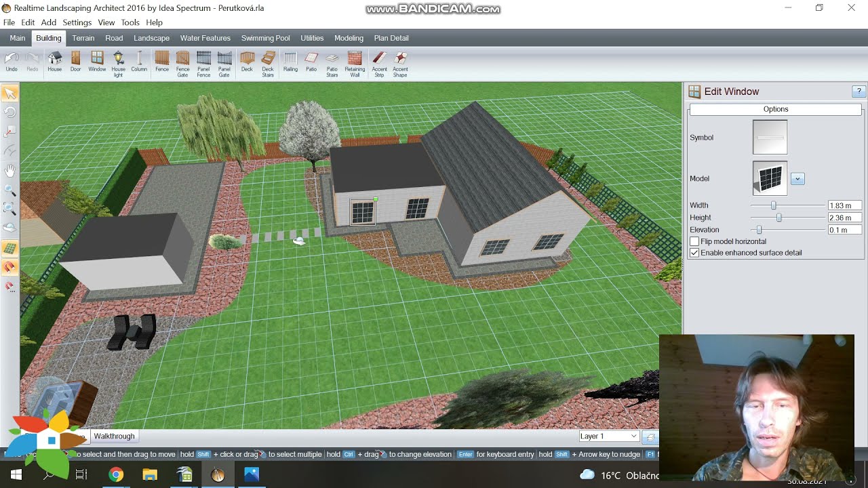Pick the Panel Fence tool
The width and height of the screenshot is (868, 488).
[x=203, y=64]
